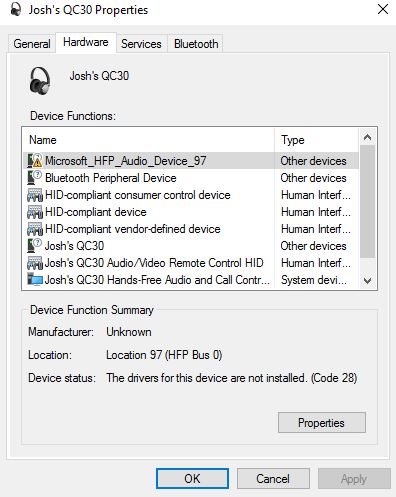Confirm with the OK button
396x497 pixels.
192,479
